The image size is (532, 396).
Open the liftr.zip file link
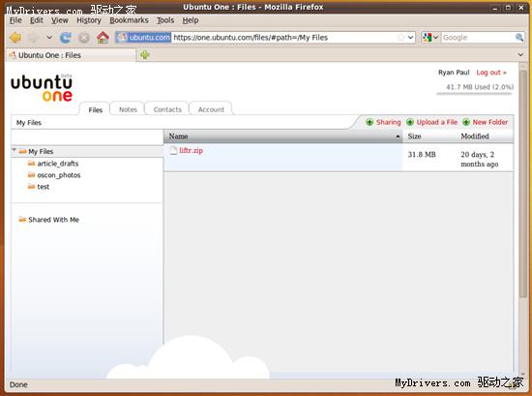coord(191,150)
